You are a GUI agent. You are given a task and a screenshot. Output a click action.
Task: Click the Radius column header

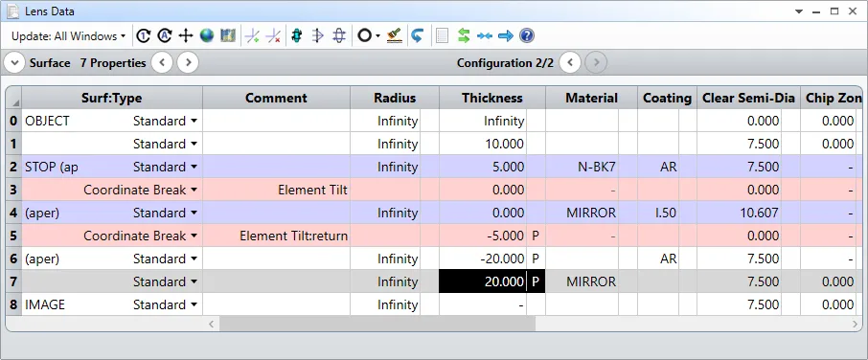(x=395, y=98)
